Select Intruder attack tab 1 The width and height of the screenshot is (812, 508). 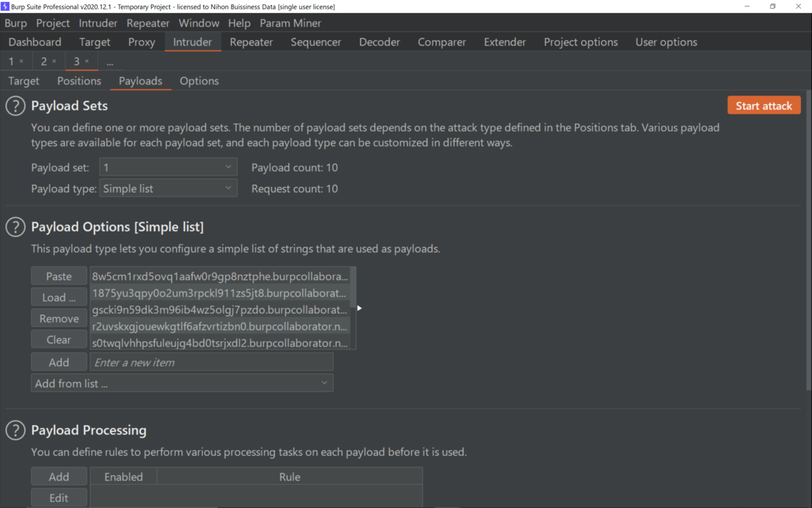12,62
